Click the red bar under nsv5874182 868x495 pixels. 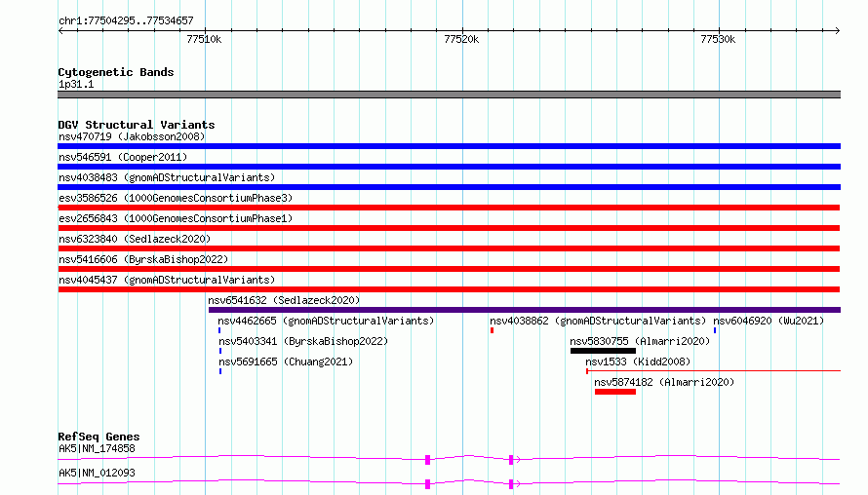[x=615, y=392]
